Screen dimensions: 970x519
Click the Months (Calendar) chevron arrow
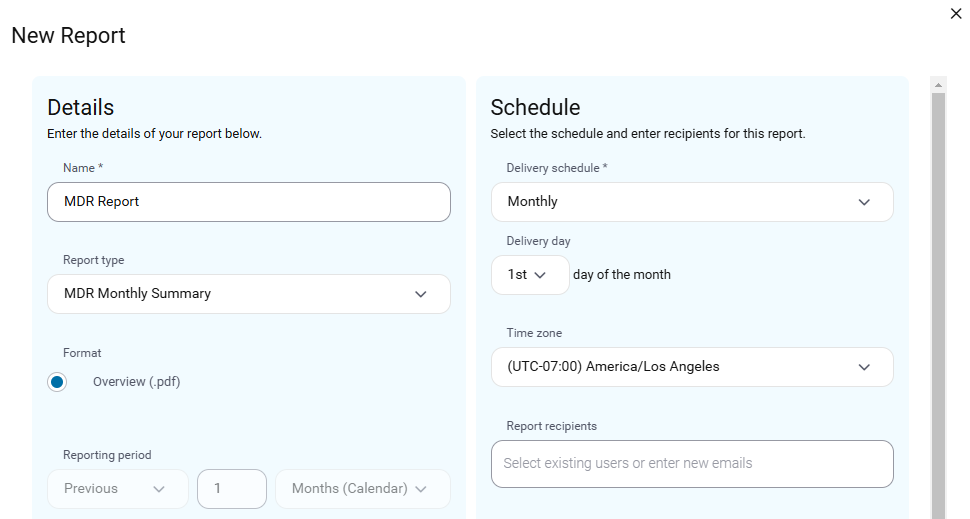421,489
